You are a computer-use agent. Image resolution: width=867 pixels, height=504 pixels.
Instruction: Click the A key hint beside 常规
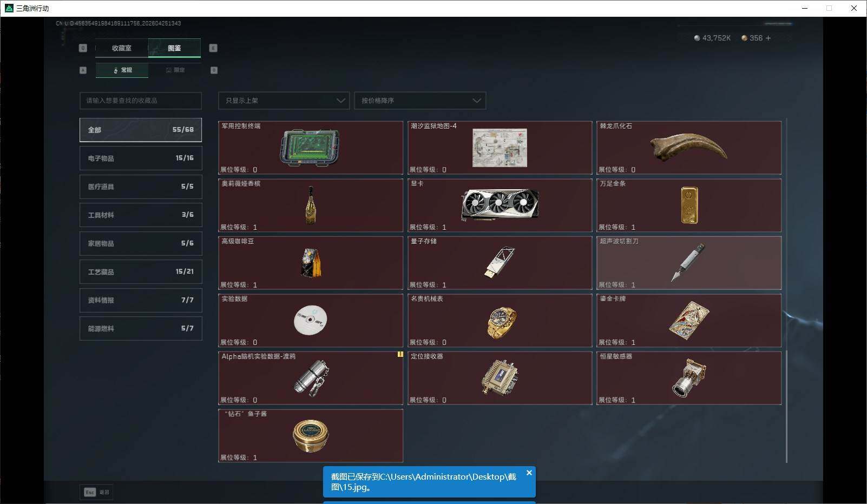[x=83, y=70]
